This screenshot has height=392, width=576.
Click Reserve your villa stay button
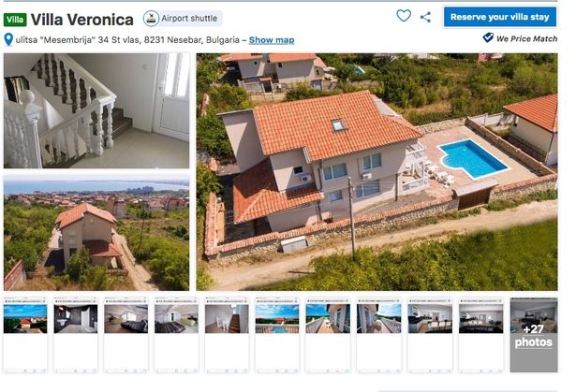pos(499,17)
